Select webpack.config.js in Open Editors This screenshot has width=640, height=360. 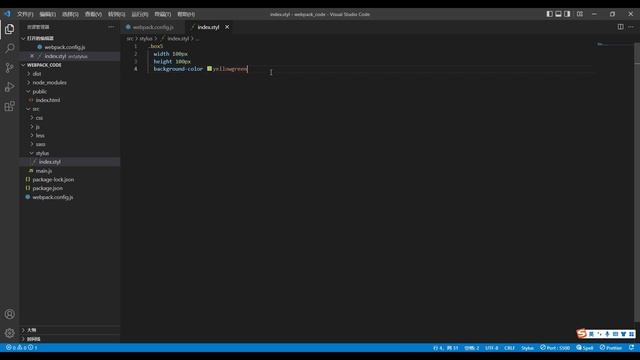click(64, 47)
